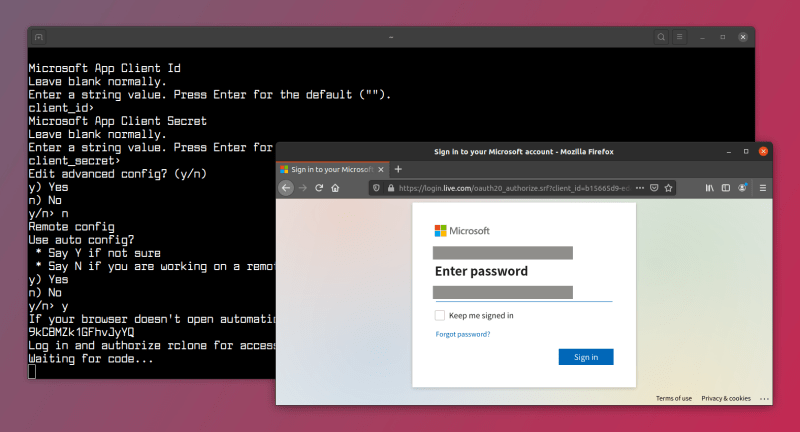Show Firefox sidebars icon
Image resolution: width=800 pixels, height=432 pixels.
726,188
